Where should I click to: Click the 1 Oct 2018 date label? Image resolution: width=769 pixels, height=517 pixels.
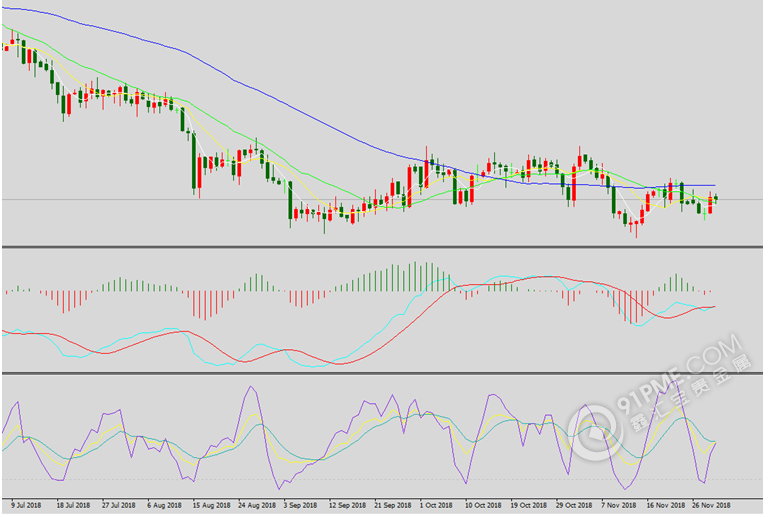tap(436, 505)
